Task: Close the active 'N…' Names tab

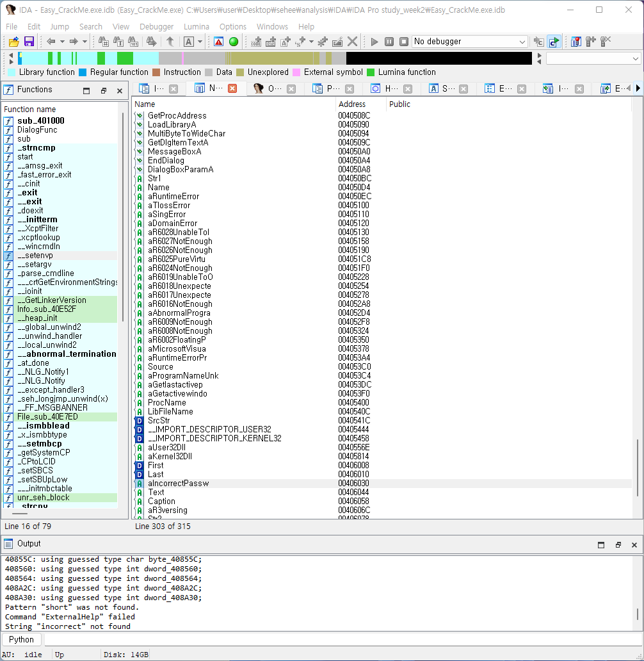Action: coord(232,88)
